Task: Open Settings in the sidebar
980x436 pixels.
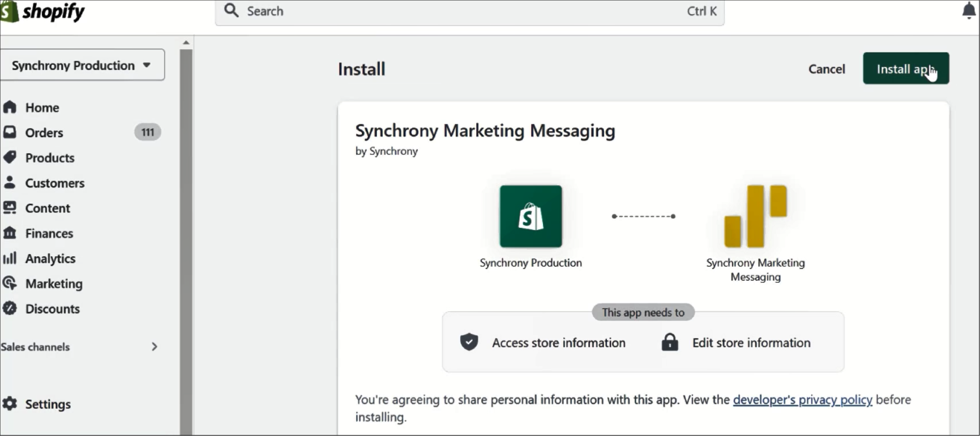Action: tap(48, 404)
